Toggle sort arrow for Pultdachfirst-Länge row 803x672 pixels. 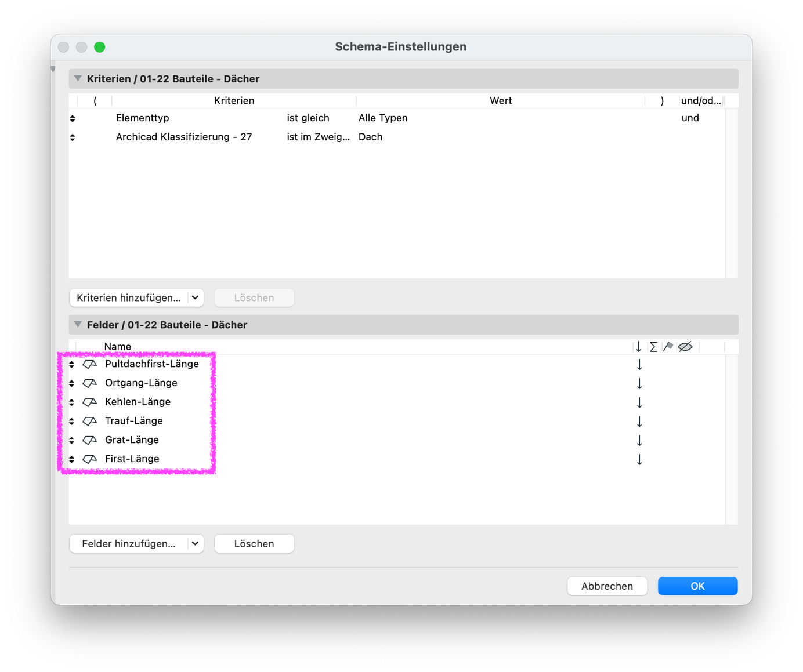click(x=639, y=365)
